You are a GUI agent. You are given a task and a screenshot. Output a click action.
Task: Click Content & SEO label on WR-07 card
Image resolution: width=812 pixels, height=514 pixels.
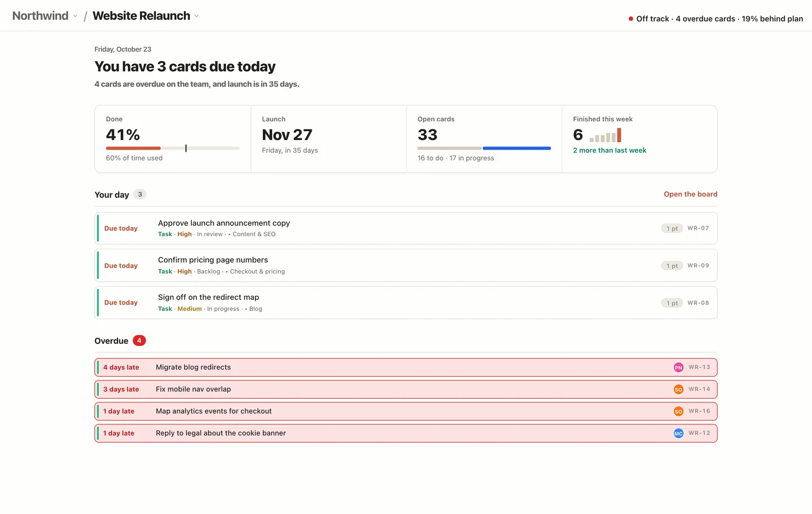coord(254,234)
